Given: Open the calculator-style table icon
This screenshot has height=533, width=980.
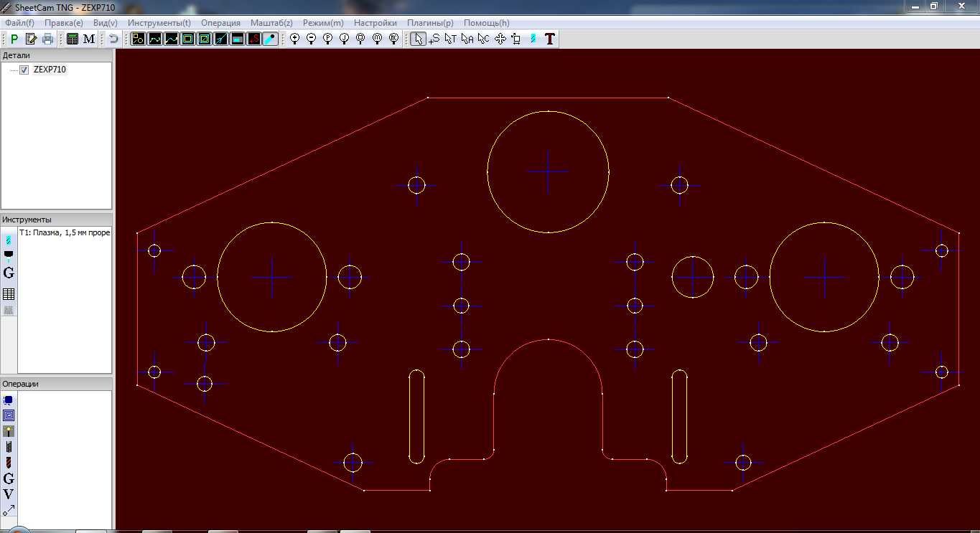Looking at the screenshot, I should click(73, 39).
